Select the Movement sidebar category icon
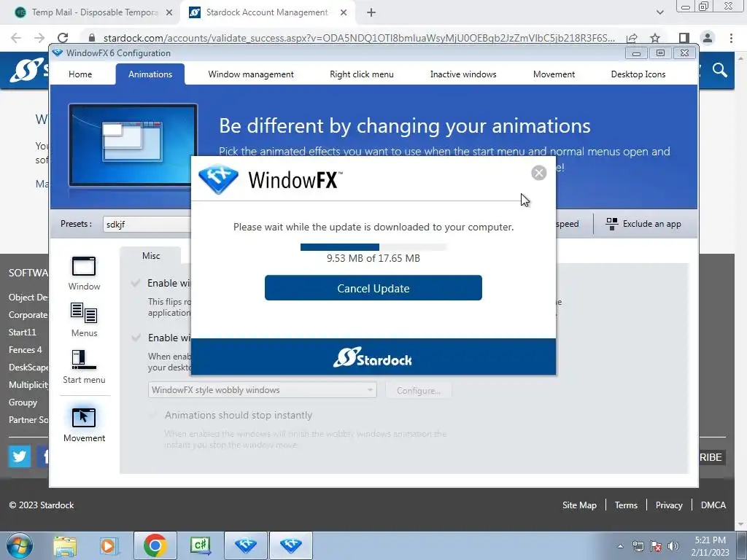 click(x=84, y=425)
